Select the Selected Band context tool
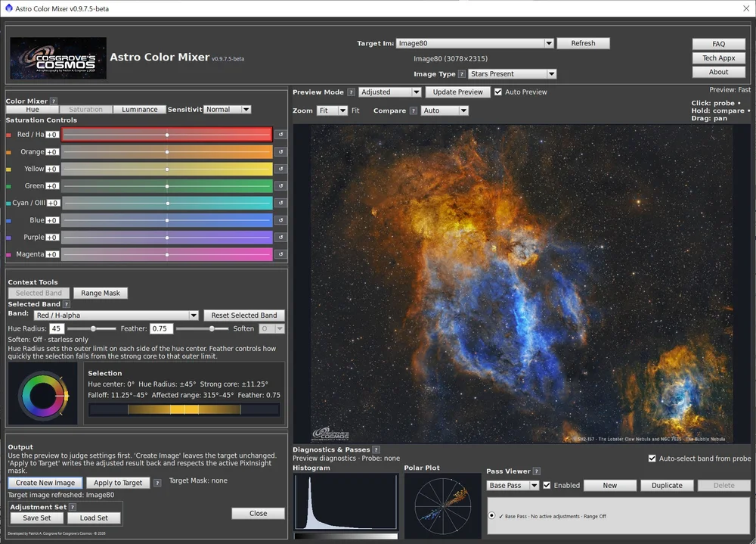756x544 pixels. pos(39,293)
